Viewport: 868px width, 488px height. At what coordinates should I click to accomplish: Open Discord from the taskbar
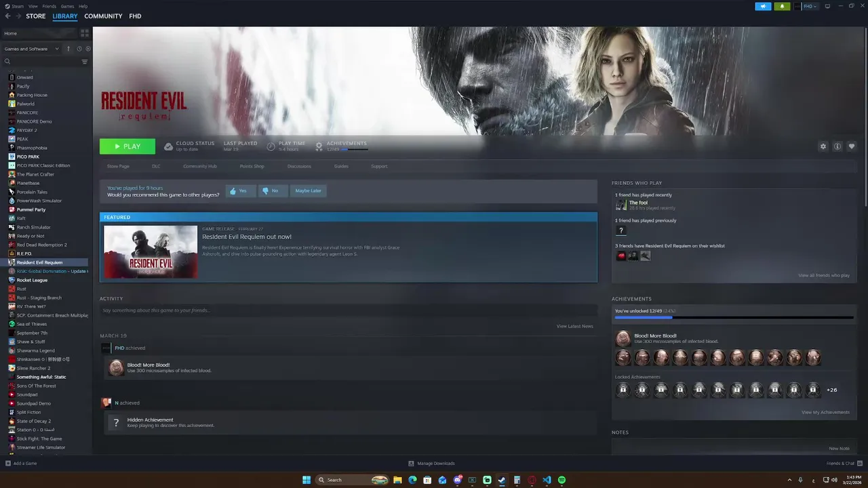click(x=457, y=480)
